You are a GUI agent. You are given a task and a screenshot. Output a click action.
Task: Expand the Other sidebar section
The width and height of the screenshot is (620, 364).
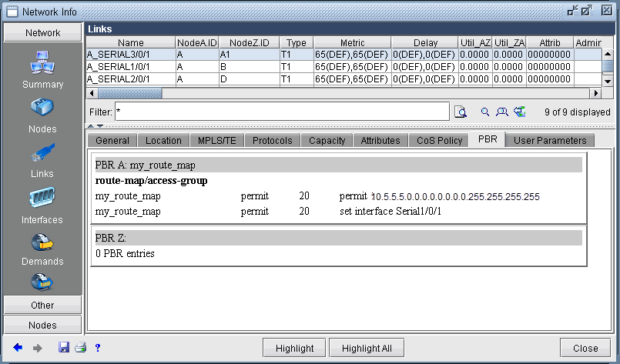coord(42,305)
